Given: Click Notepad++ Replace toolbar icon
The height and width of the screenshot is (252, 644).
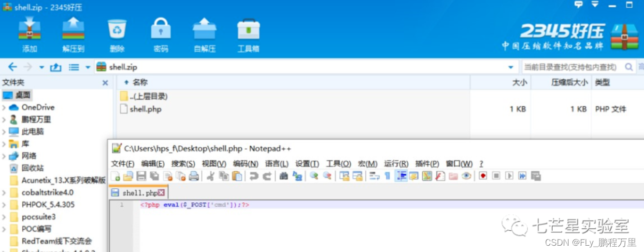Looking at the screenshot, I should (x=297, y=176).
